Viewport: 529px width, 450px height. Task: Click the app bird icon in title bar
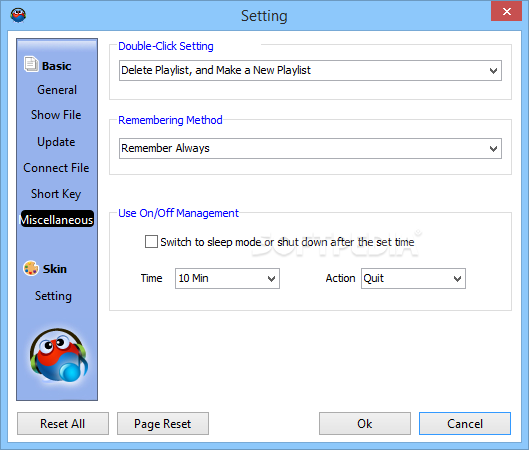(x=18, y=15)
